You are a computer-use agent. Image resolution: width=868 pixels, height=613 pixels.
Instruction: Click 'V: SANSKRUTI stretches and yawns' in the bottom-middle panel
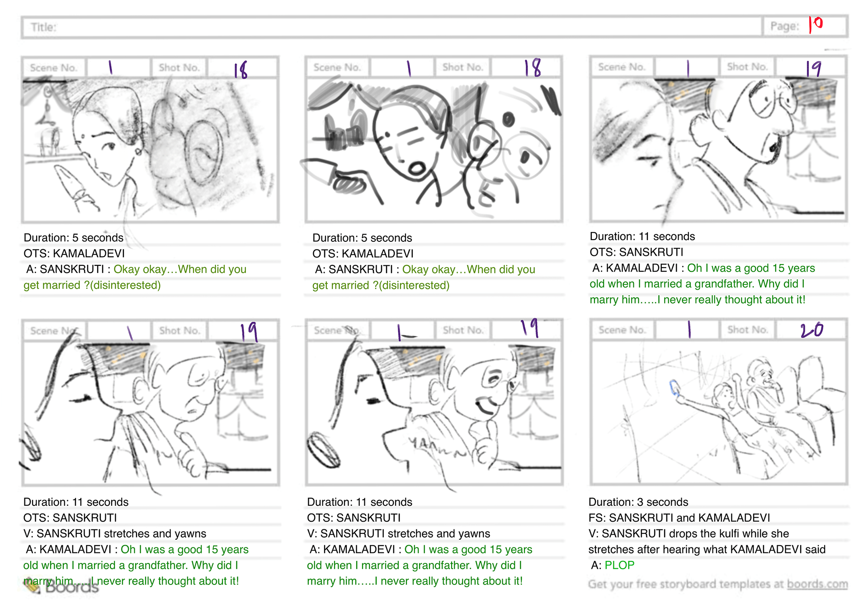(x=398, y=533)
